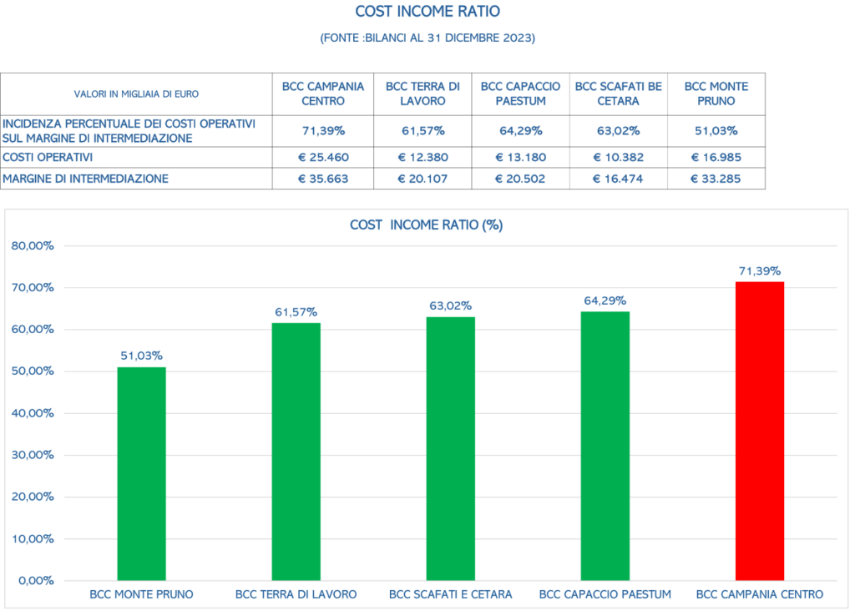Select the green bar for BCC TERRA DI LAVORO
This screenshot has height=616, width=855.
click(296, 452)
